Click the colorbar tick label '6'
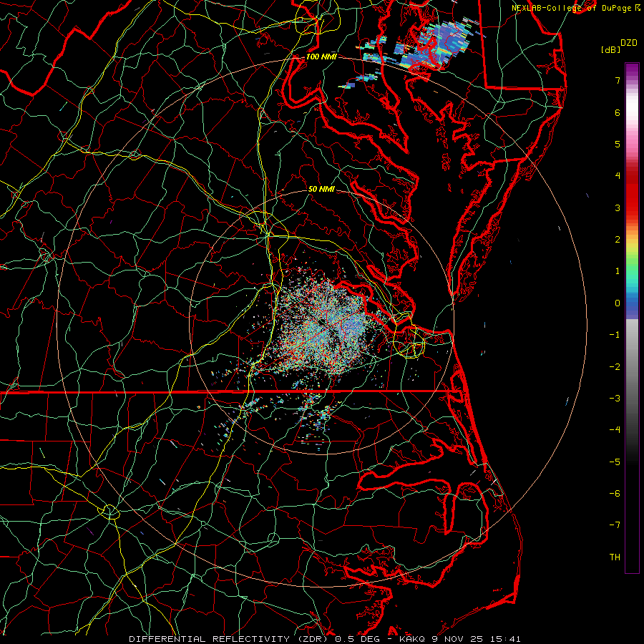644x644 pixels. pos(618,112)
